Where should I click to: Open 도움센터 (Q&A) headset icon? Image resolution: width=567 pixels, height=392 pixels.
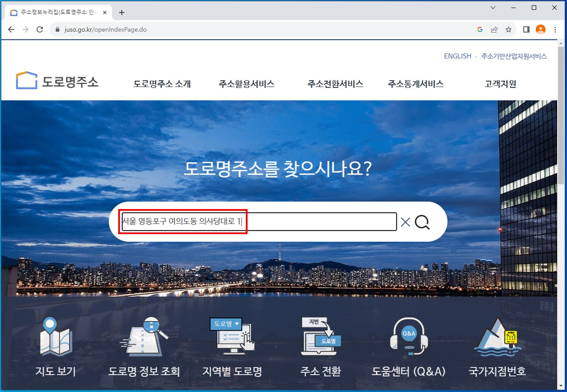tap(409, 337)
